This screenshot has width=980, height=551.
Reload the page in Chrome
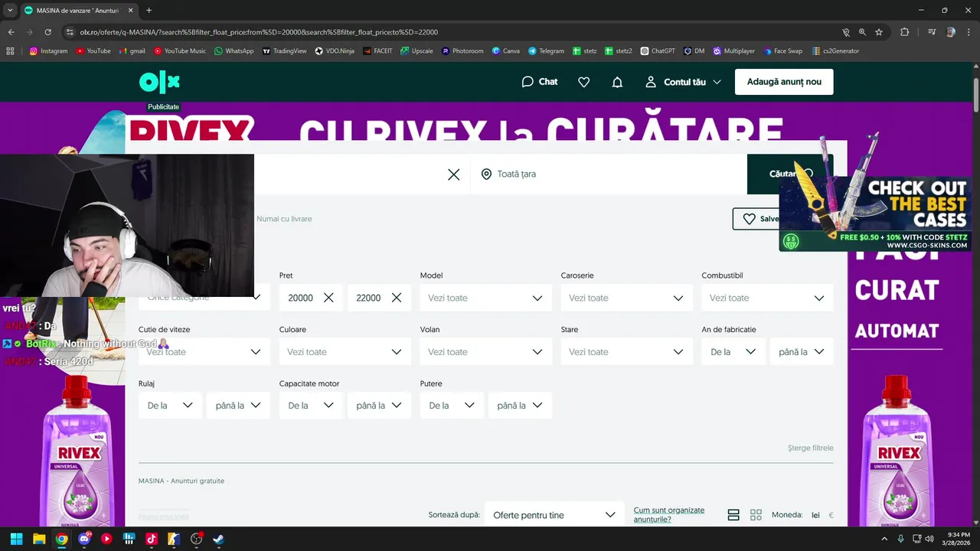[x=48, y=32]
